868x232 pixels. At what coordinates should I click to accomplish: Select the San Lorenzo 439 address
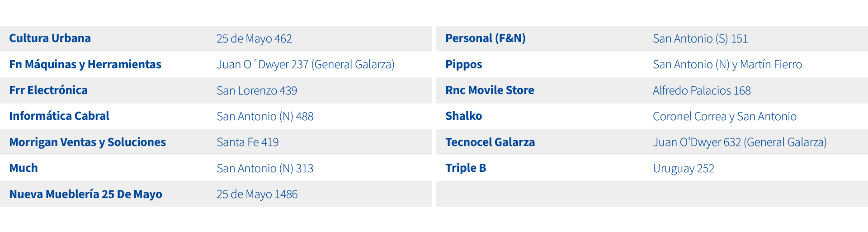click(257, 91)
